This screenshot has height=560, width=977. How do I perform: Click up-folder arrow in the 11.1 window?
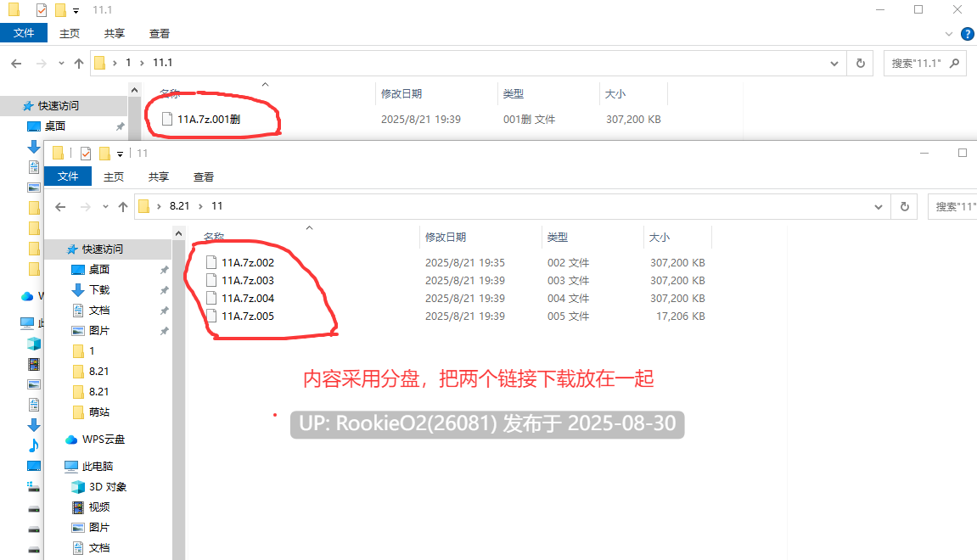[78, 64]
